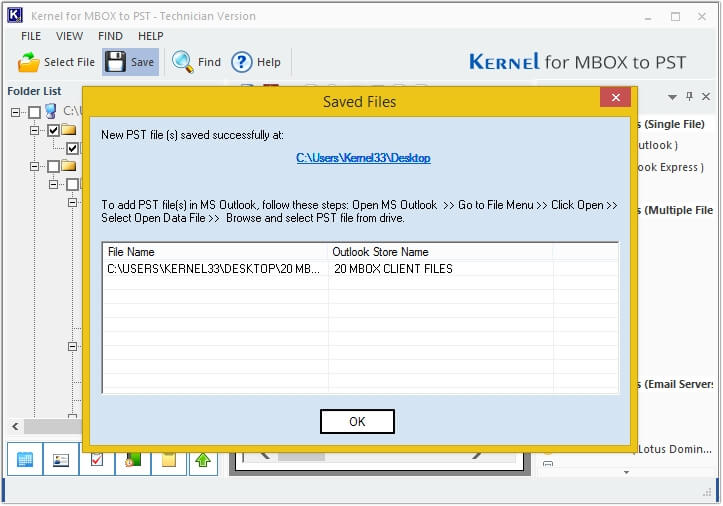
Task: Check the unchecked folder checkbox with folder icon
Action: (53, 166)
